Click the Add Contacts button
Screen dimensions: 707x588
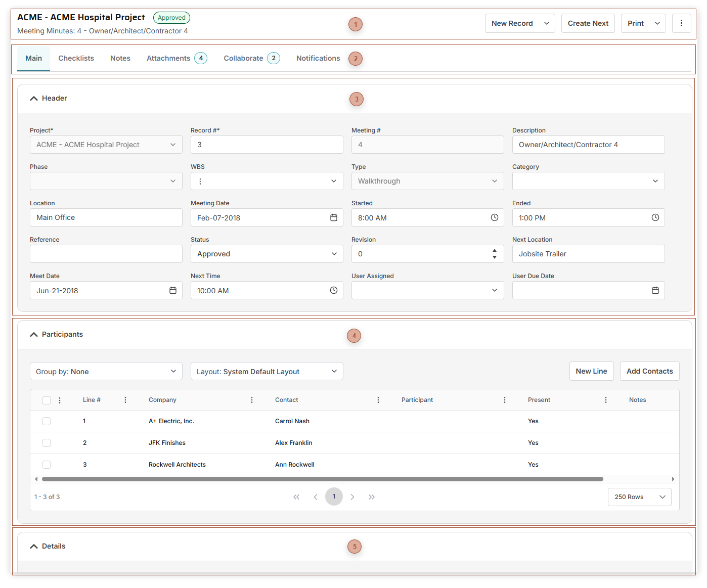(649, 371)
